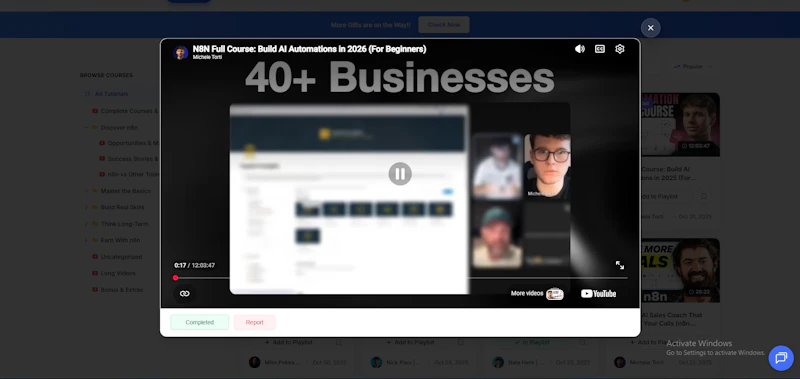Click the Report button below the video
Image resolution: width=800 pixels, height=379 pixels.
tap(255, 322)
